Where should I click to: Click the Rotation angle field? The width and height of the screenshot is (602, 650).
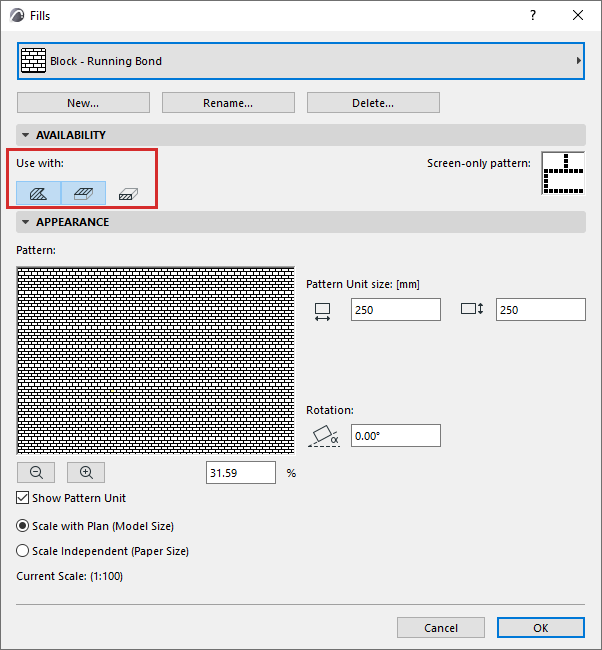click(396, 435)
